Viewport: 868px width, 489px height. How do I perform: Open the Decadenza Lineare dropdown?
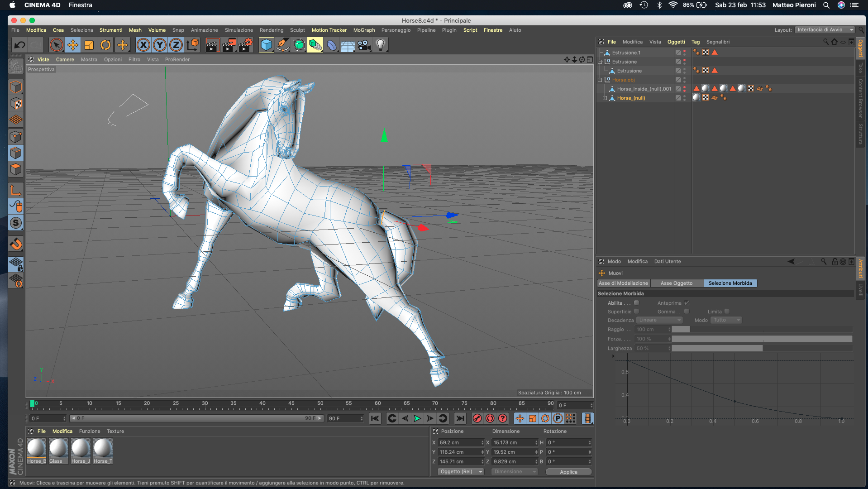(x=660, y=320)
